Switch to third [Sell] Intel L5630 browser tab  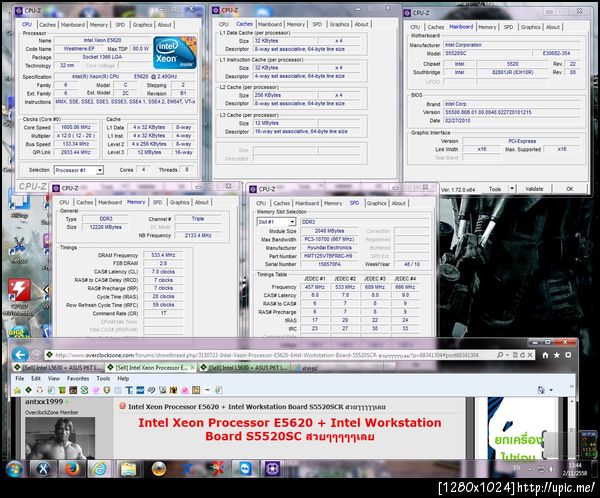click(245, 368)
